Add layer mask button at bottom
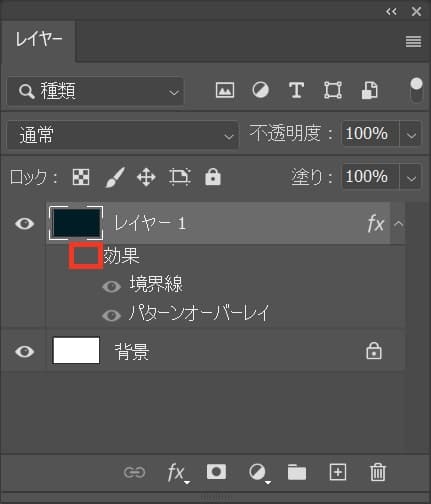This screenshot has width=431, height=504. click(x=216, y=472)
